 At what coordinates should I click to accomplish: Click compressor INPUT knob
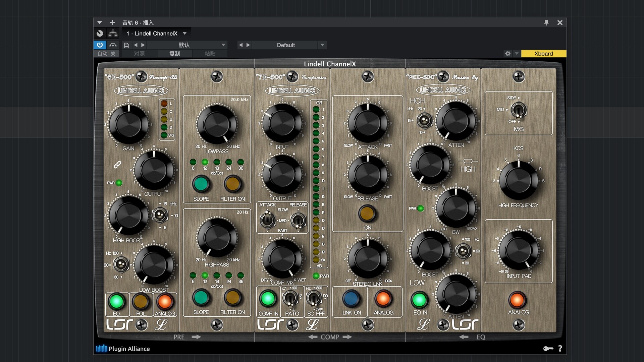[x=282, y=123]
